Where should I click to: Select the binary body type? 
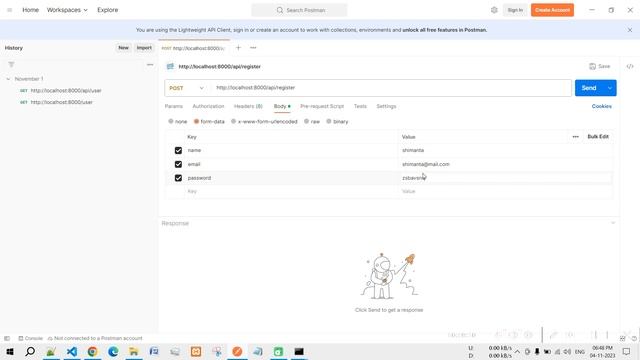pos(337,122)
